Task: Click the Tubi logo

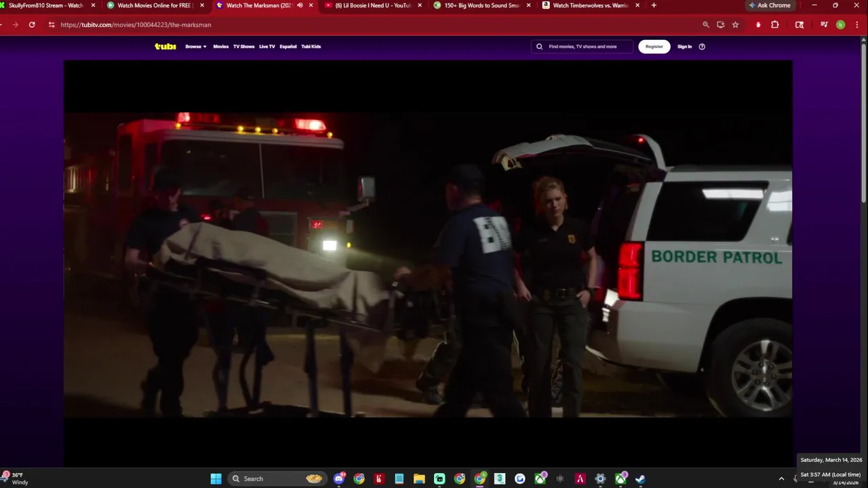Action: 165,47
